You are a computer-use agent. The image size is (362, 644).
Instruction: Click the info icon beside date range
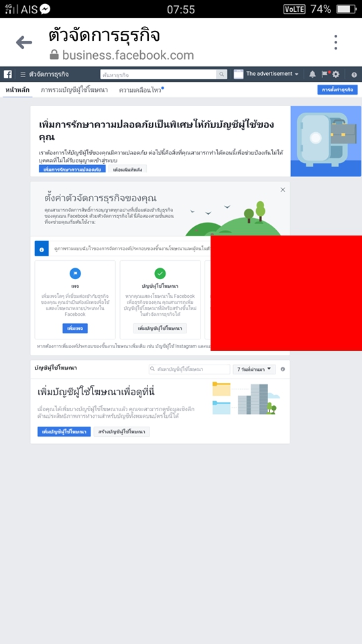click(x=282, y=369)
